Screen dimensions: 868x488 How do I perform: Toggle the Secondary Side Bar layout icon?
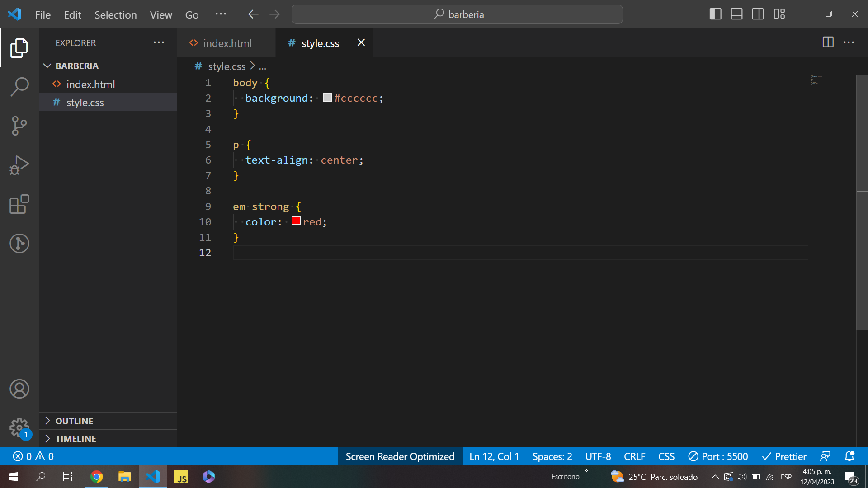click(x=758, y=14)
